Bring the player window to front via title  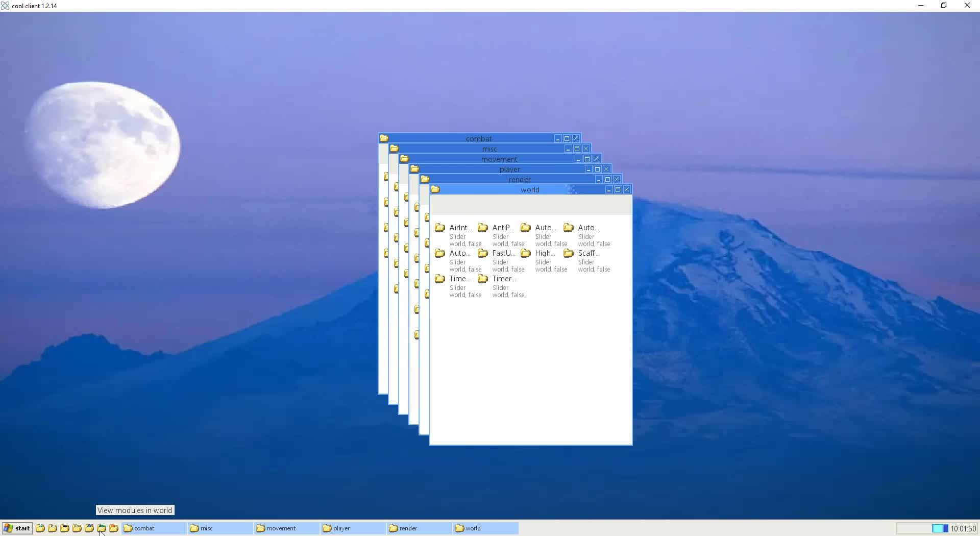pyautogui.click(x=510, y=169)
